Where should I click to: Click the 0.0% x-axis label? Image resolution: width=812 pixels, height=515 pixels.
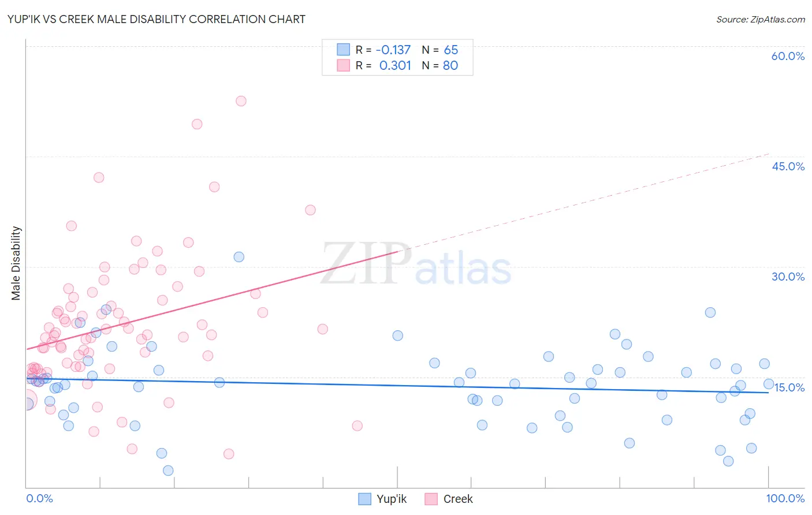tap(39, 498)
